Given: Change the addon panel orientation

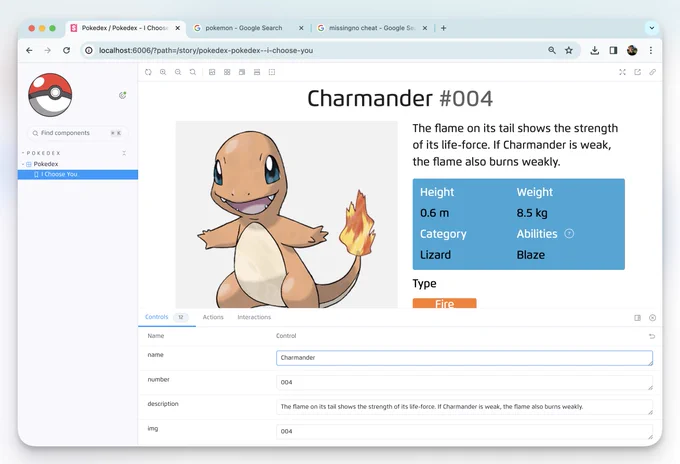Looking at the screenshot, I should click(x=638, y=318).
